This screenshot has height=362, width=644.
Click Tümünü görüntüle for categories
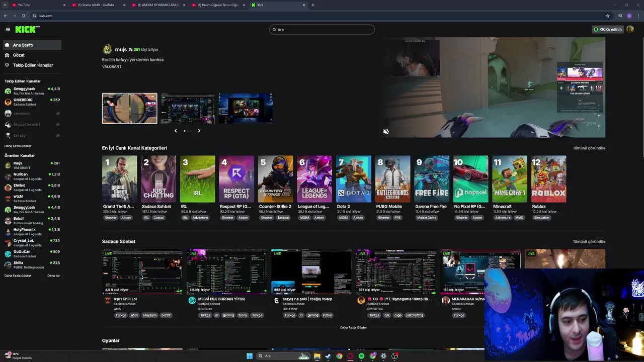click(589, 148)
